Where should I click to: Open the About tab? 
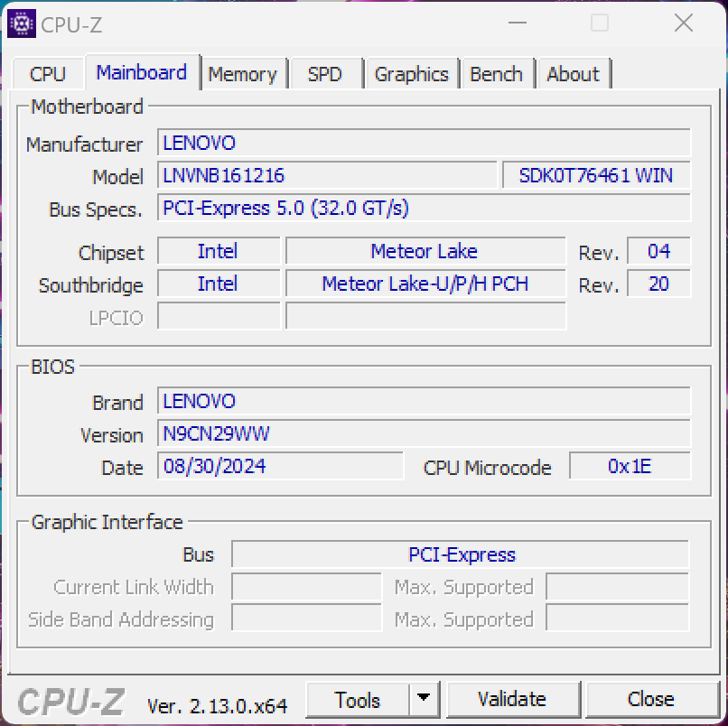[x=574, y=74]
